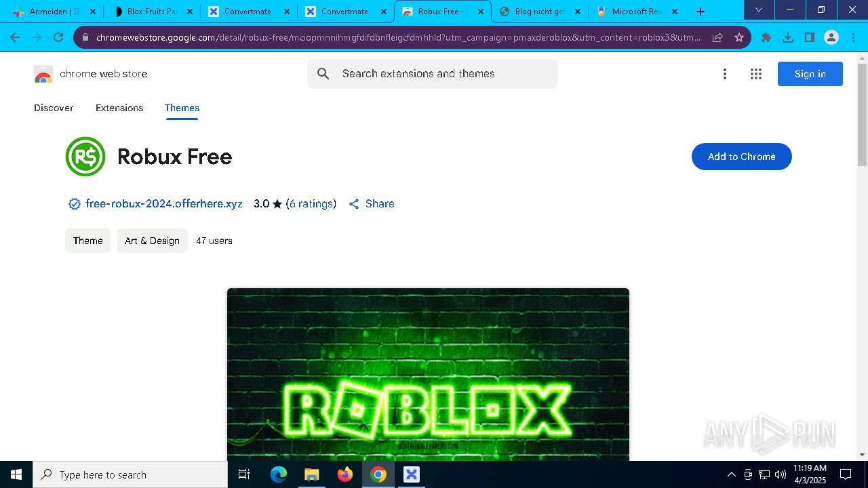Open the 6 ratings link
This screenshot has height=488, width=868.
coord(311,204)
